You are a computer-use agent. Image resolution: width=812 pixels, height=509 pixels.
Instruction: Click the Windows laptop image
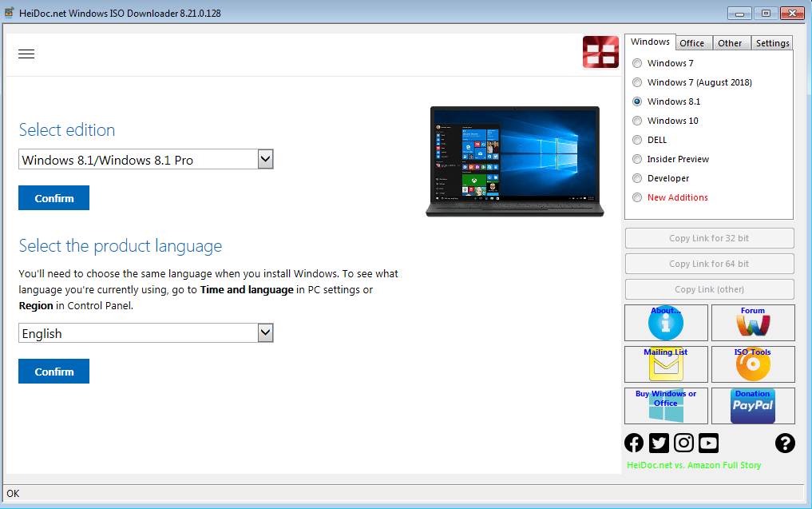pyautogui.click(x=515, y=161)
